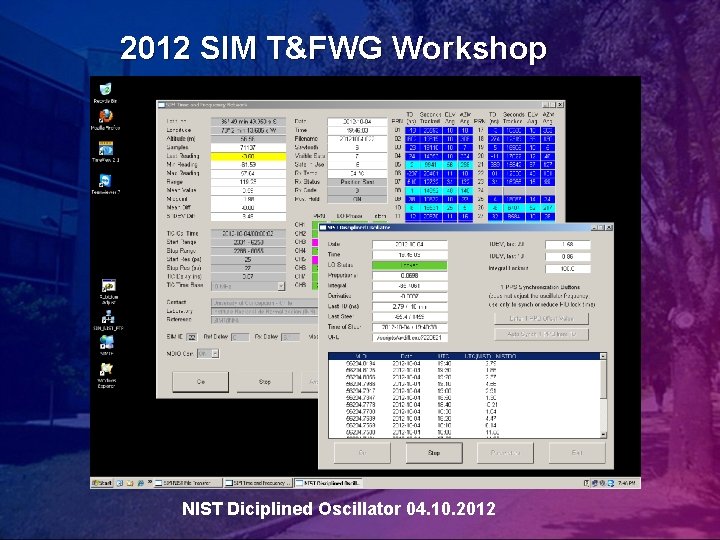Click the Proportional value field 0.0698

pyautogui.click(x=410, y=276)
